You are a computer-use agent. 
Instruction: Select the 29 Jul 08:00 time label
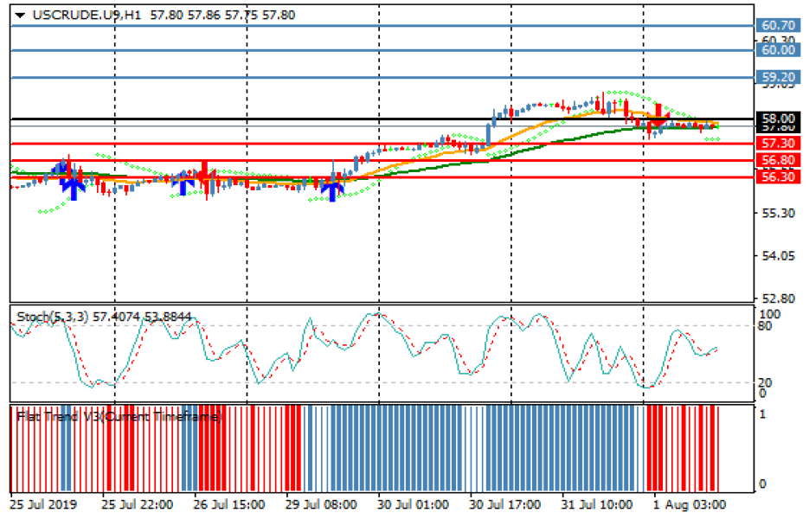pos(321,504)
